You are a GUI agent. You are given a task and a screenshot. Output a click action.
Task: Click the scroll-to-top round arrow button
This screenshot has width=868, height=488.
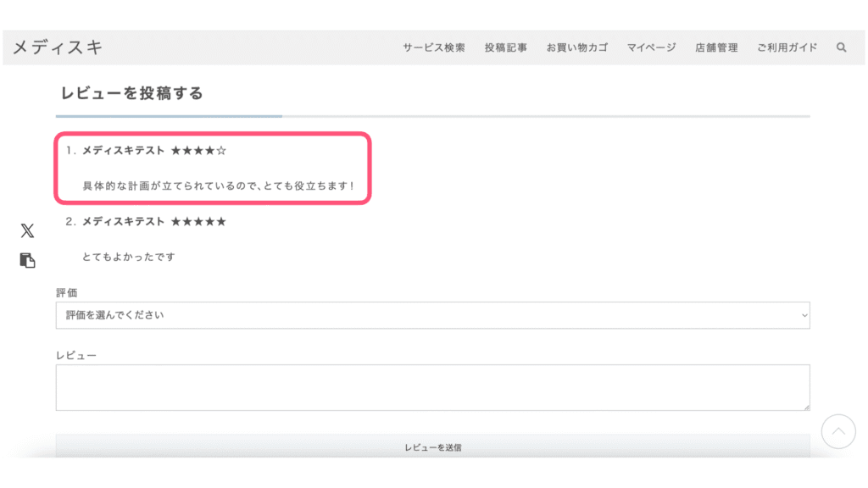click(838, 431)
